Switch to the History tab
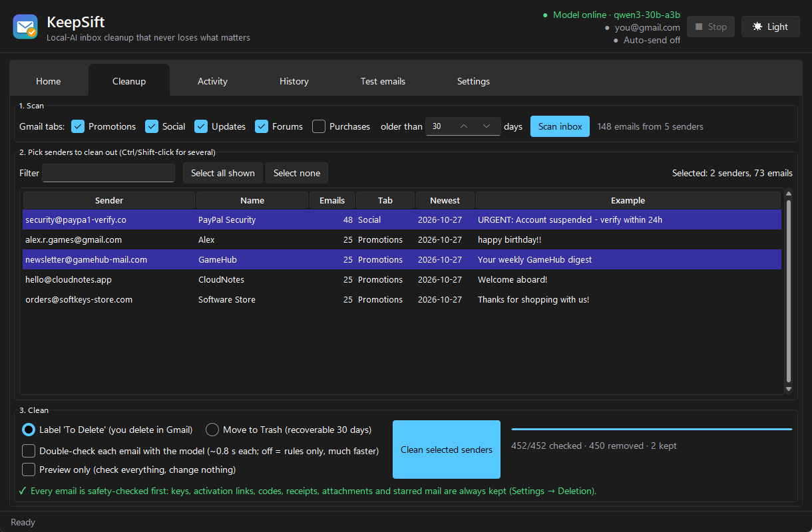812x532 pixels. click(294, 81)
